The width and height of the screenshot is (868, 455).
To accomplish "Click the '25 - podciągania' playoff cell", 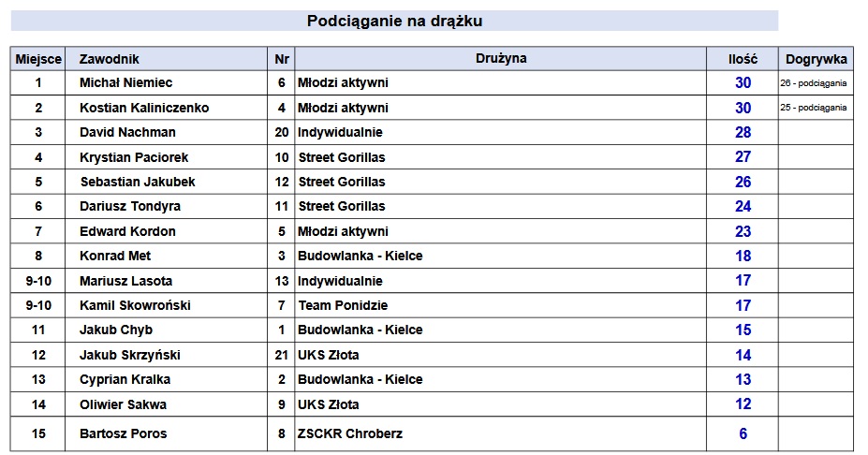I will coord(814,108).
